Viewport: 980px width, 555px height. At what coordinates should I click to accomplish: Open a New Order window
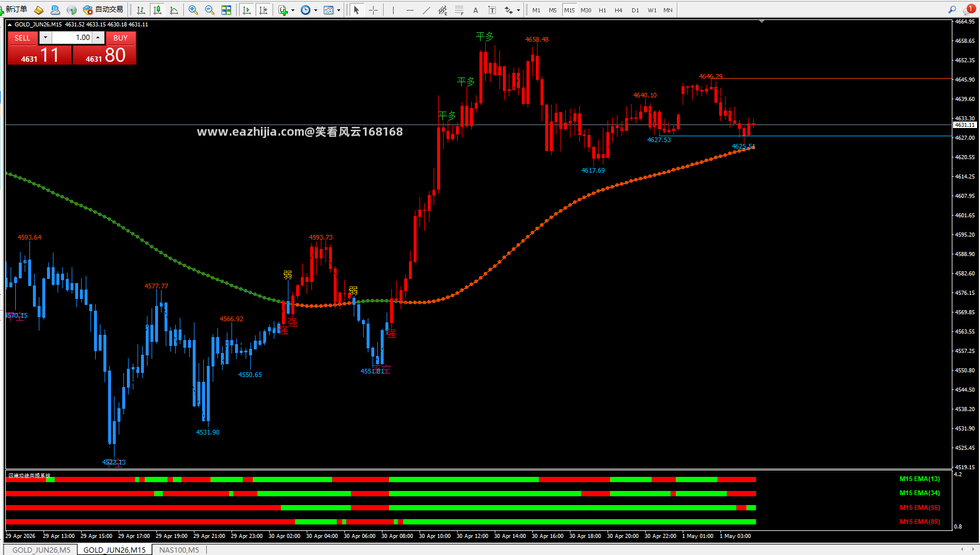14,9
